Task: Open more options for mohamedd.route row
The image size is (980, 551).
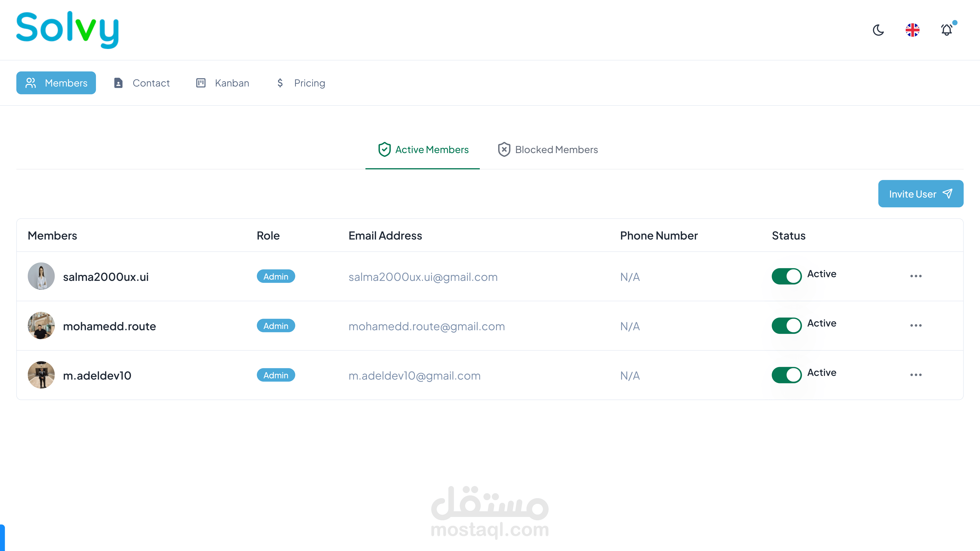Action: [x=916, y=325]
